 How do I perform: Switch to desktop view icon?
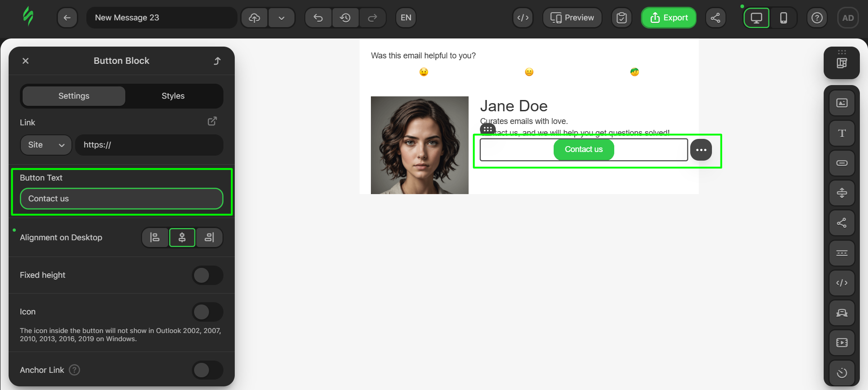[757, 18]
